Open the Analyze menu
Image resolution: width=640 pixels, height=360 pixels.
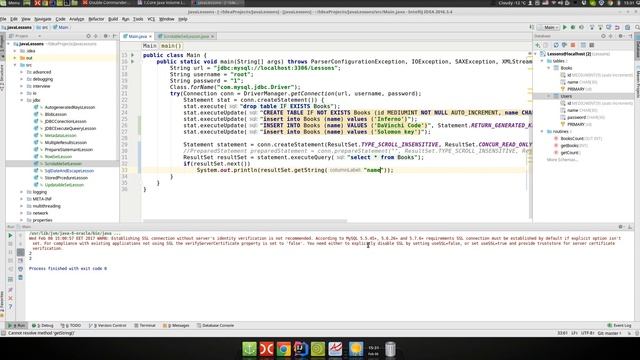pos(76,19)
